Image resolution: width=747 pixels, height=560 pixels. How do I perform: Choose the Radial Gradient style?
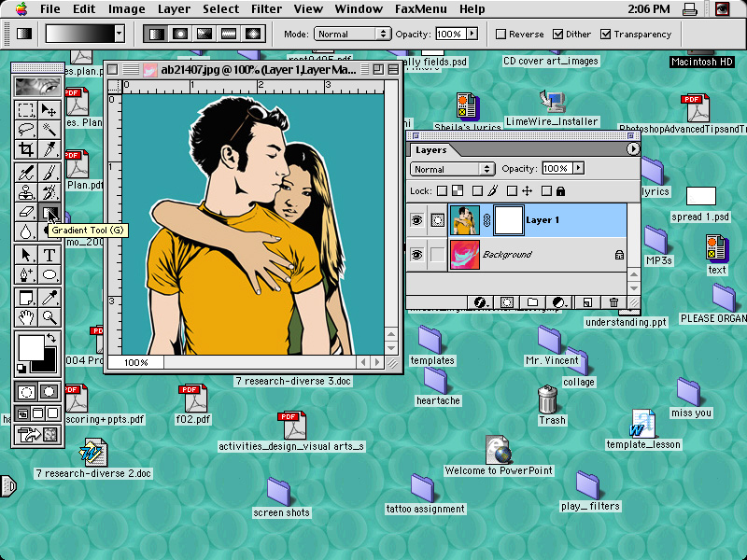coord(180,34)
